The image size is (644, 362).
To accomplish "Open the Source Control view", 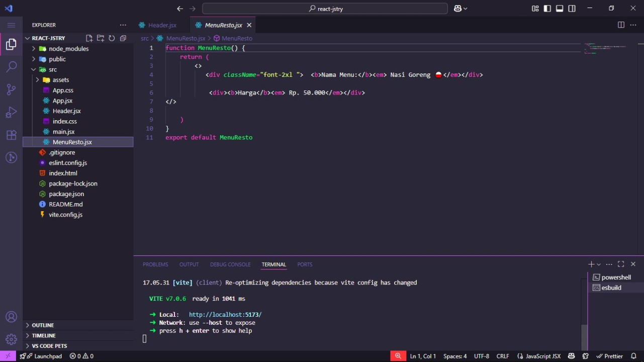I will point(11,89).
